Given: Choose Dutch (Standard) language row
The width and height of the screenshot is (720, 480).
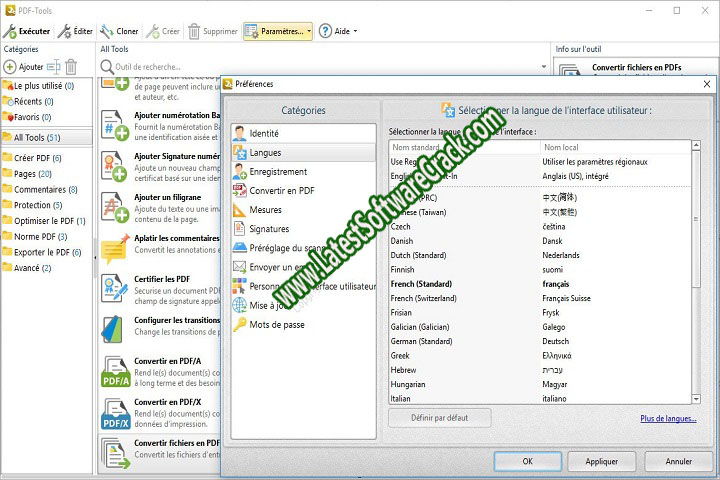Looking at the screenshot, I should coord(540,255).
